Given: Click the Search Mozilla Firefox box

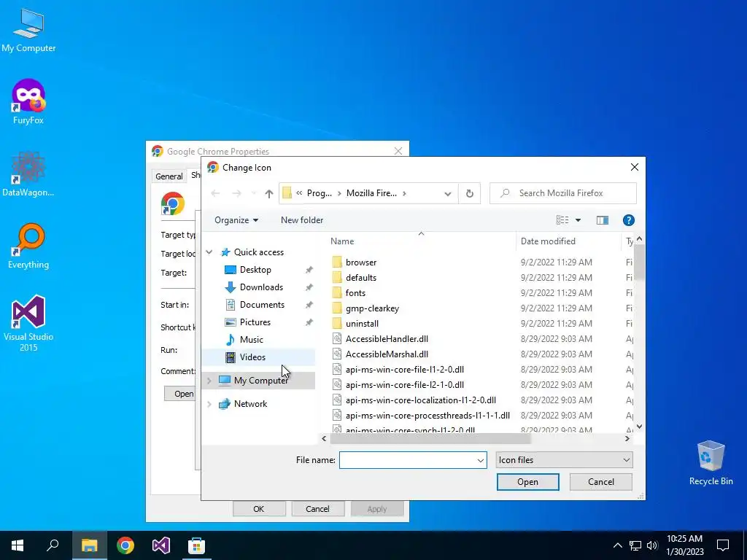Looking at the screenshot, I should click(x=563, y=193).
